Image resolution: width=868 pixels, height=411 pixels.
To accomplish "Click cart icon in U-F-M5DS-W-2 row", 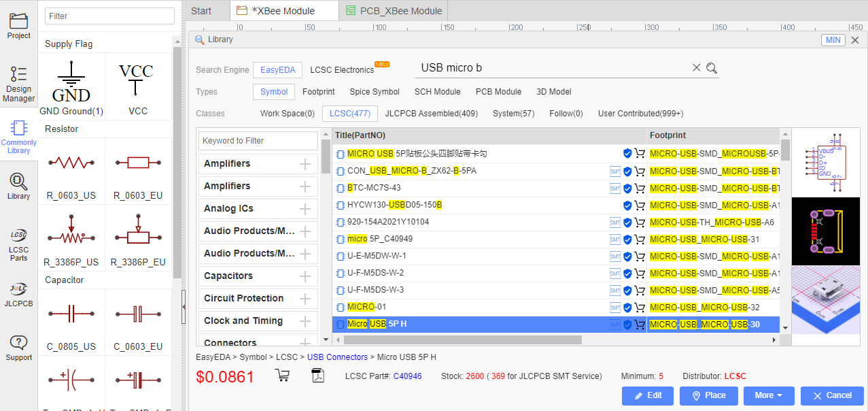I will coord(640,274).
